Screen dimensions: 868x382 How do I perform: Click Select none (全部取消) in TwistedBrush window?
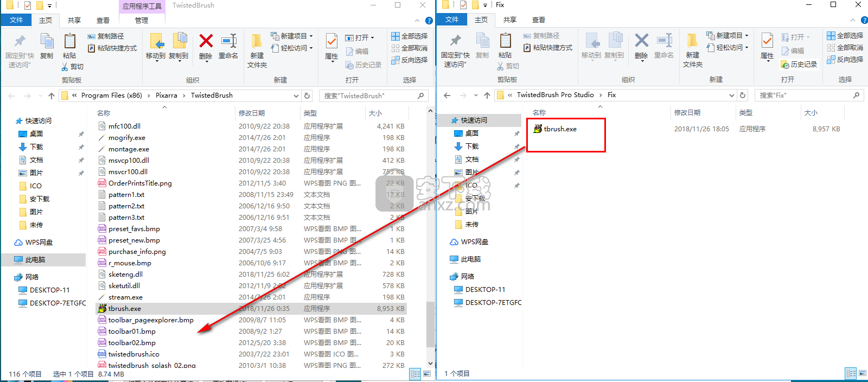[x=410, y=48]
